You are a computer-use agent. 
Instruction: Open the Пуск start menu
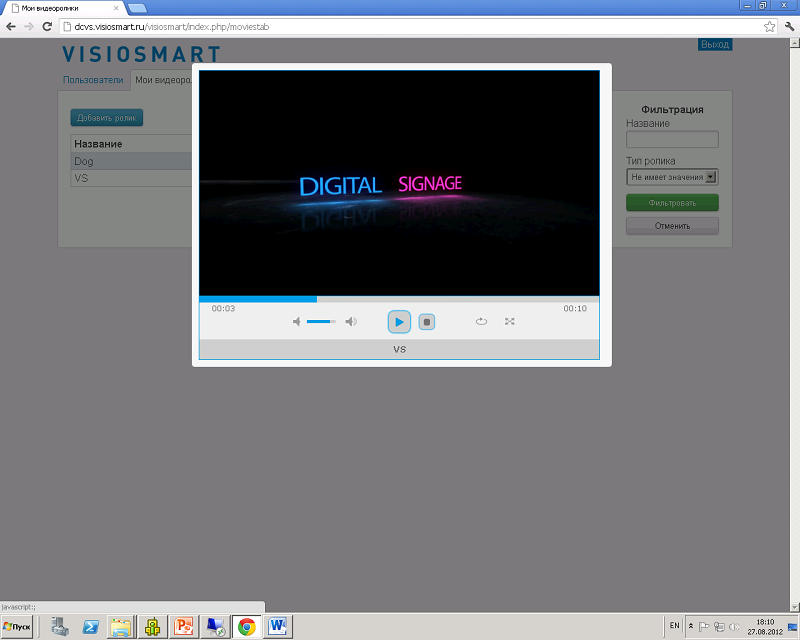coord(16,627)
